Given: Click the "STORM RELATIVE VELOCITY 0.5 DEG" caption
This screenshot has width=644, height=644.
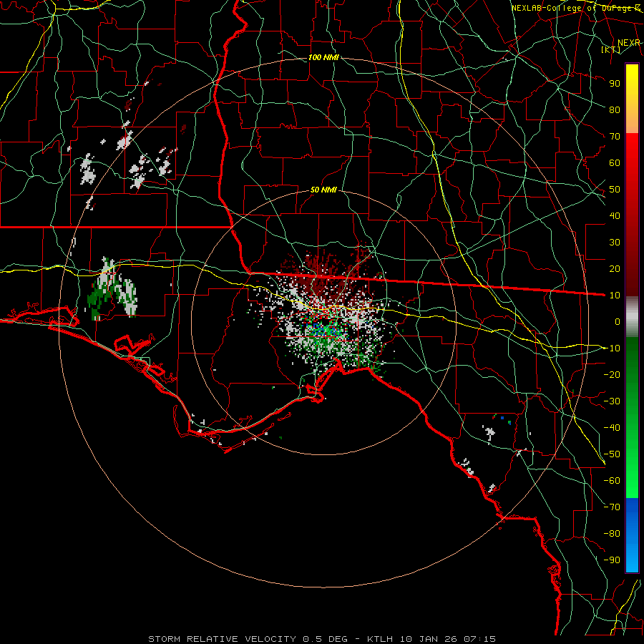Looking at the screenshot, I should click(x=248, y=639).
